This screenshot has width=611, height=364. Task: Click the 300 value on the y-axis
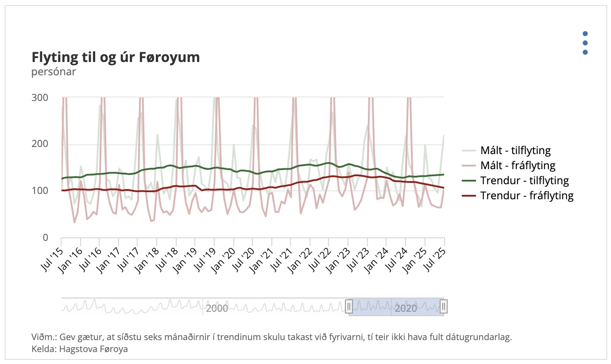tap(40, 97)
